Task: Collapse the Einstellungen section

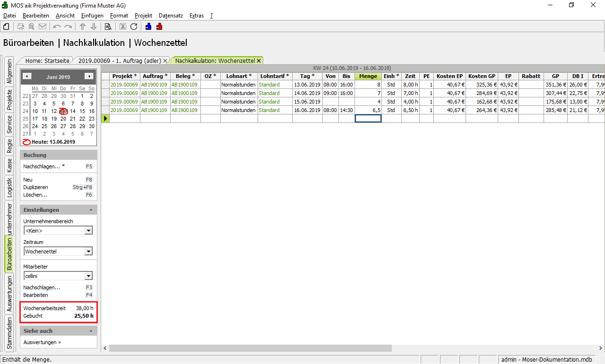Action: [x=90, y=210]
